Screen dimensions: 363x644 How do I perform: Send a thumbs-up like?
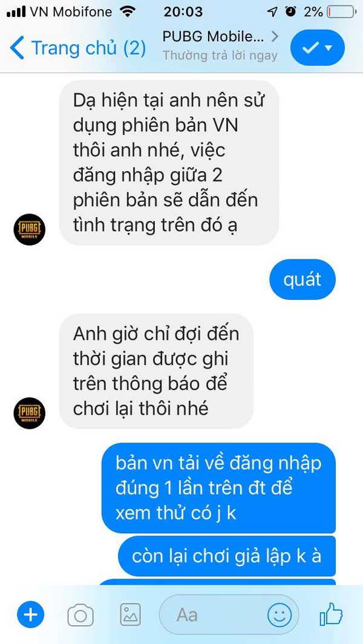(x=332, y=614)
